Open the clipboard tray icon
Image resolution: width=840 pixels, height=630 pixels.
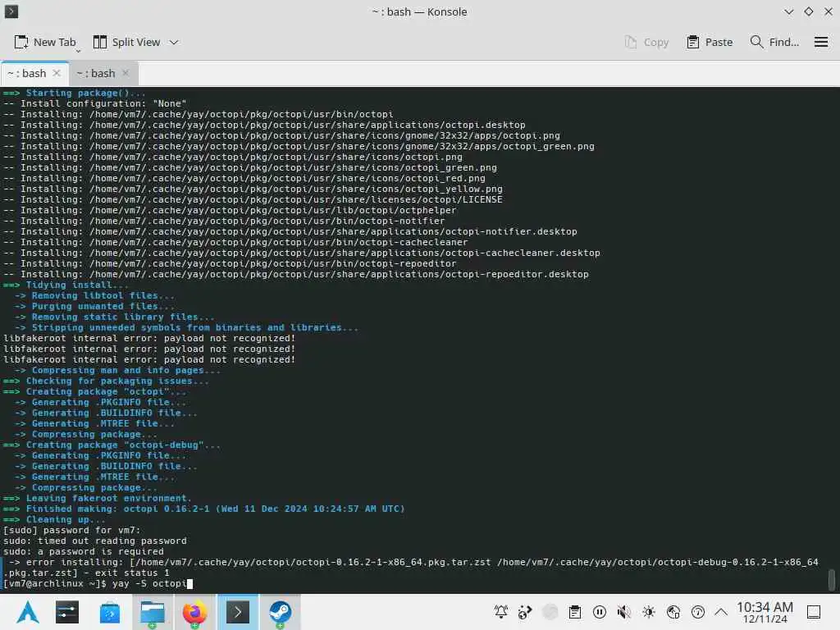(x=575, y=612)
